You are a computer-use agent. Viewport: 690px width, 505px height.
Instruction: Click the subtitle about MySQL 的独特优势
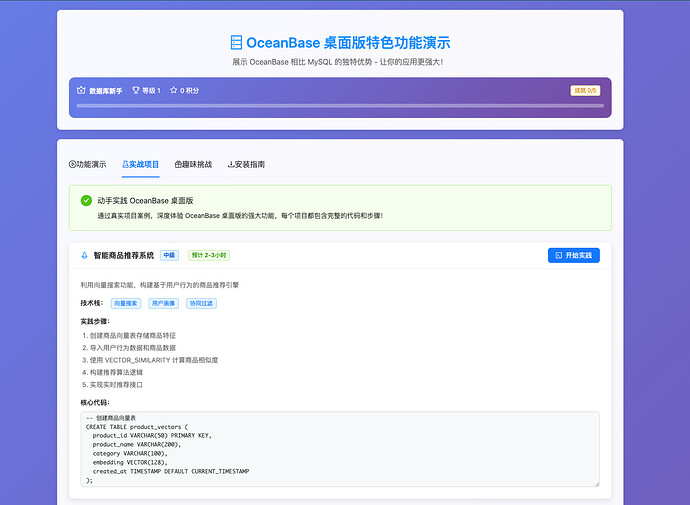338,62
